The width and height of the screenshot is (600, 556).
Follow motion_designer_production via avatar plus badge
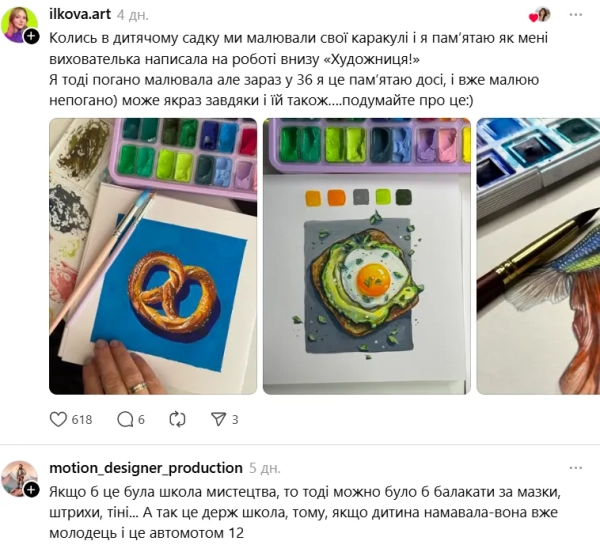[x=32, y=489]
